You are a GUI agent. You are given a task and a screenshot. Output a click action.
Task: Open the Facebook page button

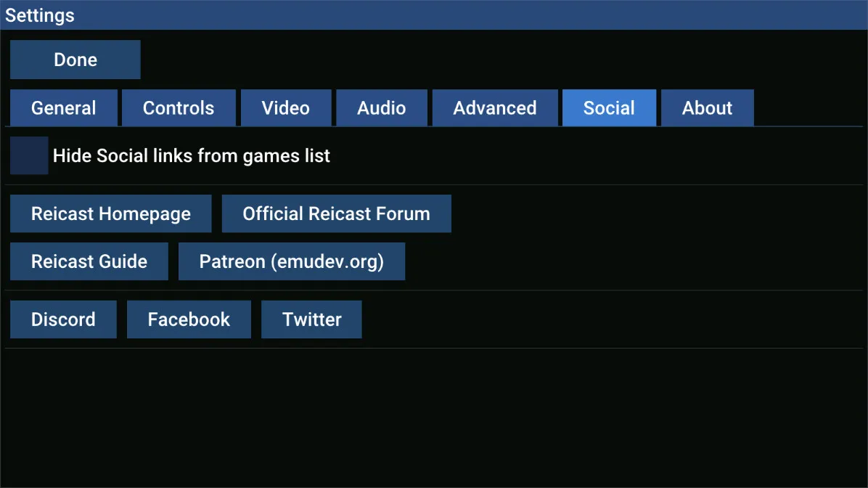(x=189, y=319)
